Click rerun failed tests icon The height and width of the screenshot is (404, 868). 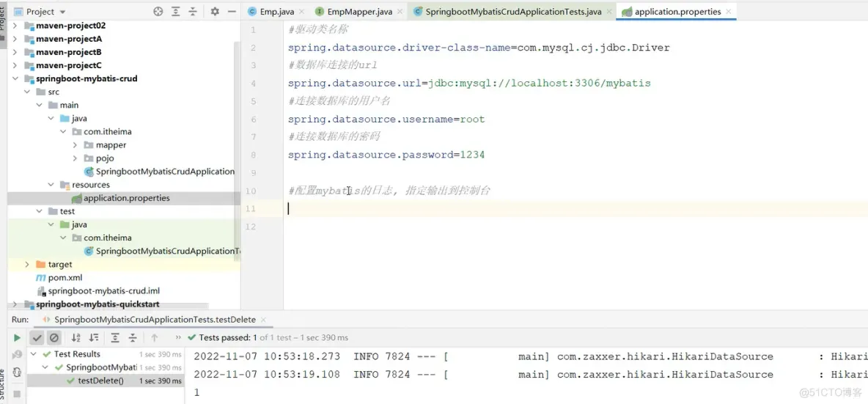tap(17, 354)
